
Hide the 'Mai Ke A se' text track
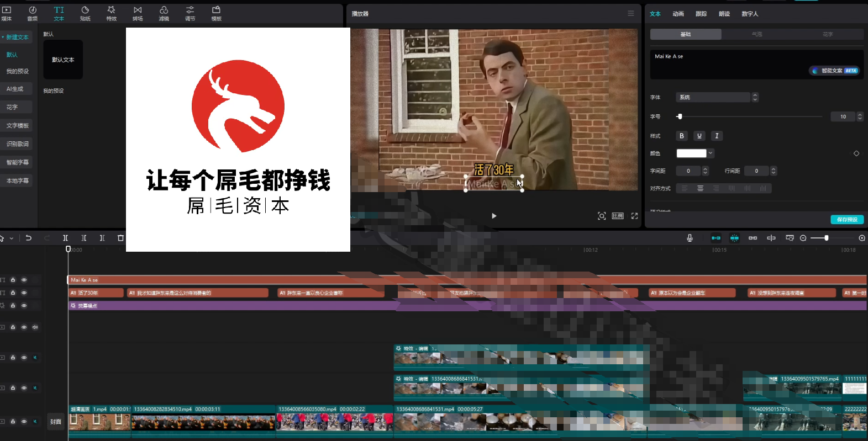24,280
